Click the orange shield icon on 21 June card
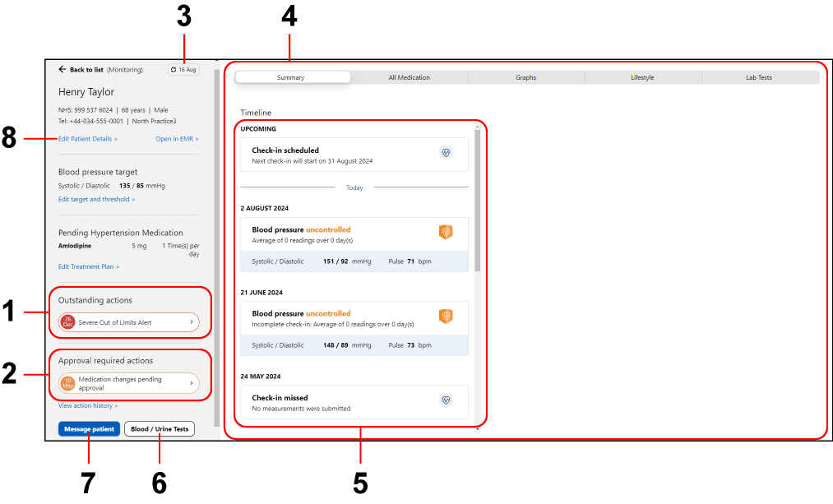Image resolution: width=833 pixels, height=504 pixels. 446,317
